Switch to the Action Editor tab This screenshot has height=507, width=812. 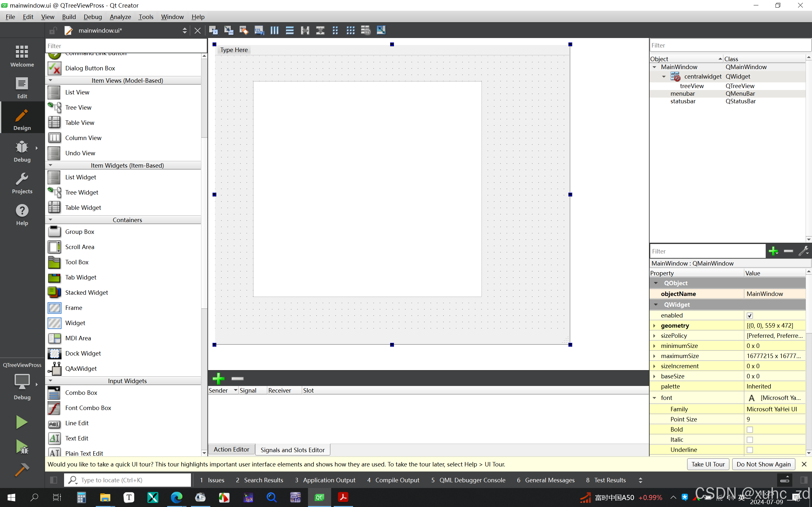pos(231,449)
